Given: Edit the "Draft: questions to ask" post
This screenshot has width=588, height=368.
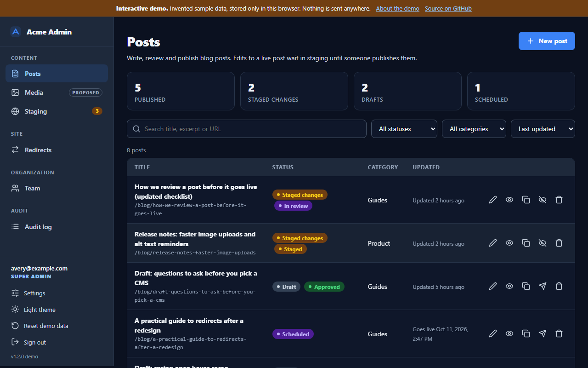Looking at the screenshot, I should coord(493,286).
